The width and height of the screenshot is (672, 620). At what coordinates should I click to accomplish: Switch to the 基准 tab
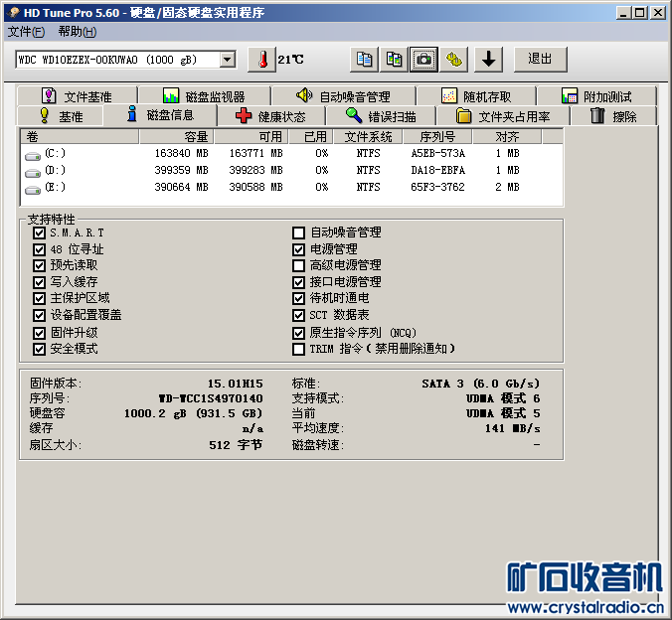(x=60, y=116)
